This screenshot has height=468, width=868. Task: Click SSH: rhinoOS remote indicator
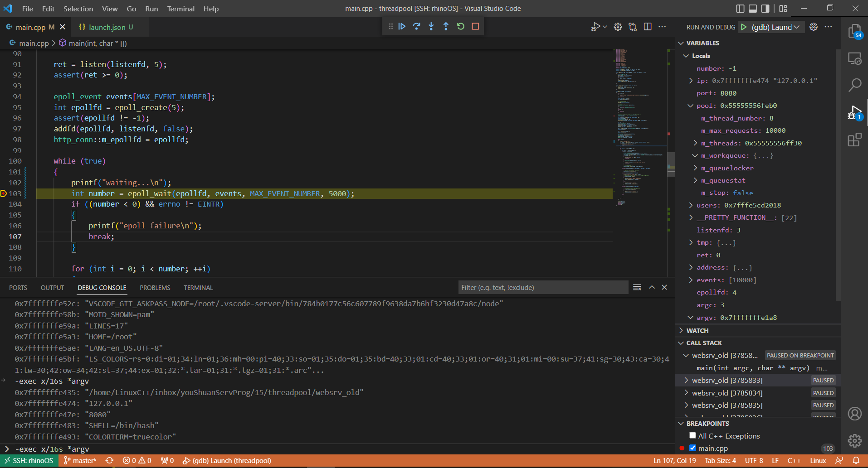[x=29, y=461]
